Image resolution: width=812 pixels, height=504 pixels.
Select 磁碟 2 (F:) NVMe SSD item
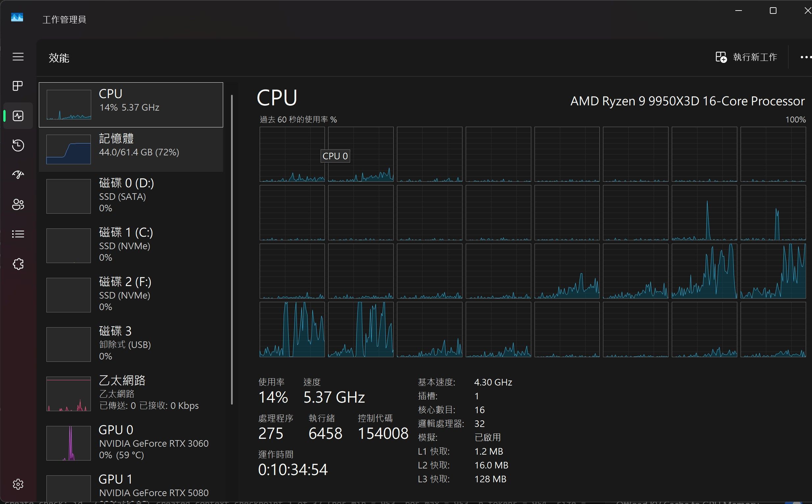coord(131,295)
